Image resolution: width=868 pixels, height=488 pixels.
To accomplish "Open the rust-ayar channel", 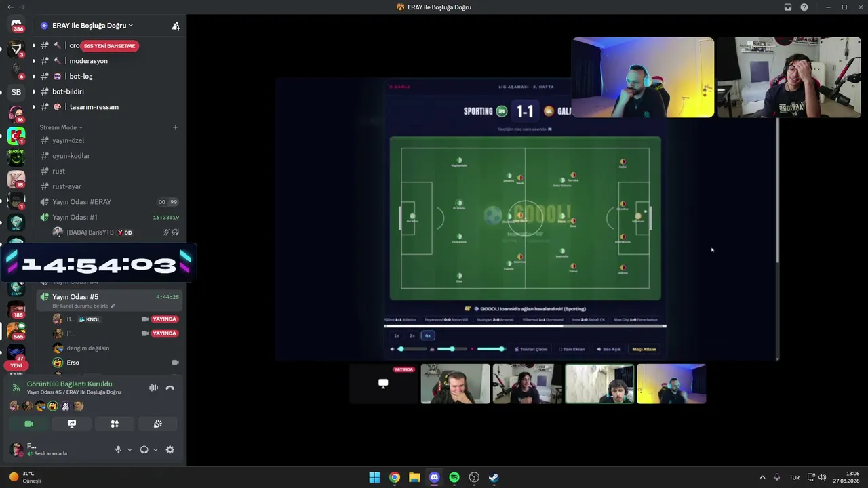I will (108, 186).
